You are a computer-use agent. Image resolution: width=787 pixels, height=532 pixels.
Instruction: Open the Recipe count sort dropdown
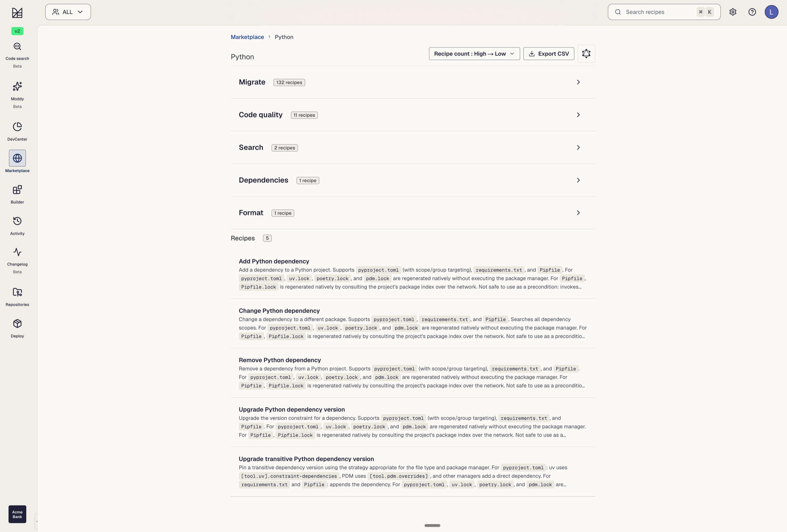click(474, 54)
